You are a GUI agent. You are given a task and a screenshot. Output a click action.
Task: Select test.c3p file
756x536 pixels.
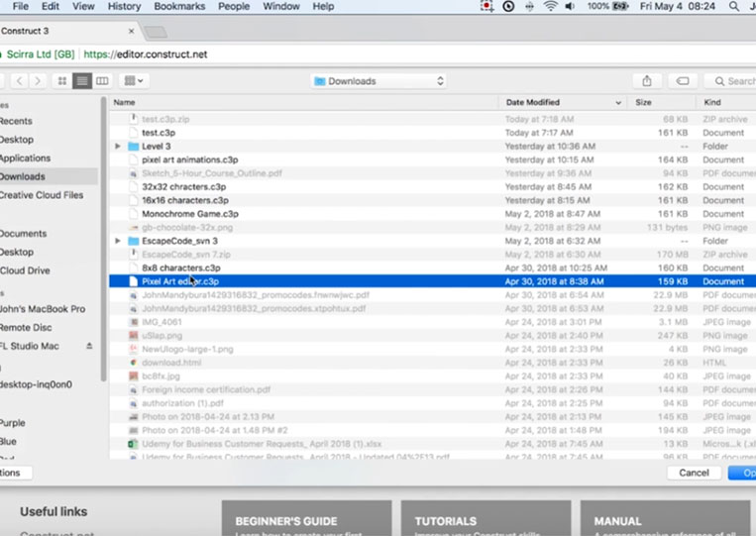(432, 133)
